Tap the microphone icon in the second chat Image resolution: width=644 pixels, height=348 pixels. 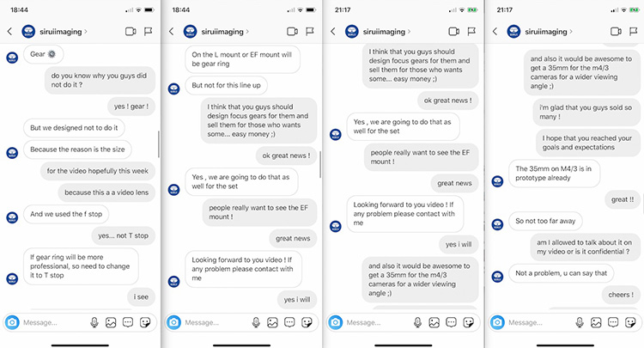click(256, 322)
